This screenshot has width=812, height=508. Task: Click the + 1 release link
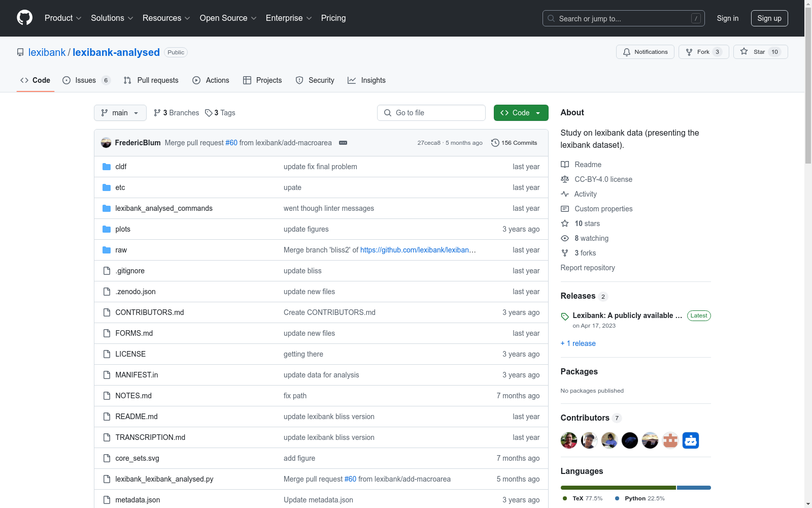coord(578,343)
